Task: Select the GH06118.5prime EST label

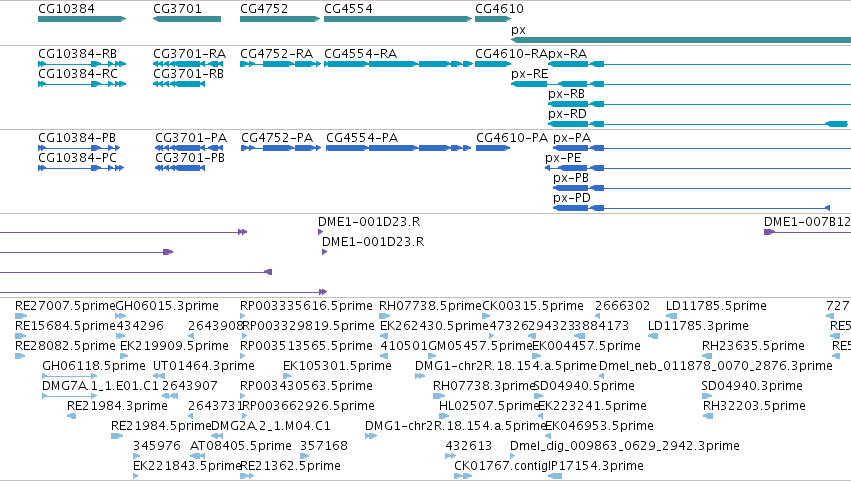Action: pos(94,366)
